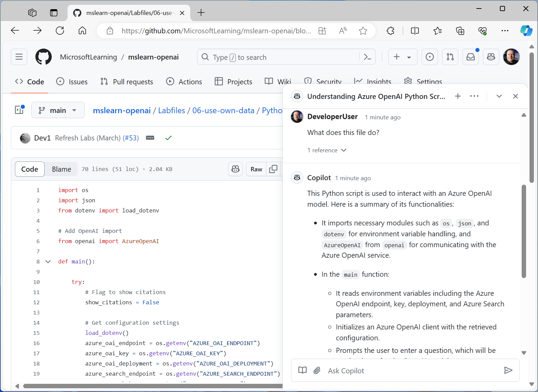Switch to the Pull requests tab
Screen dimensions: 538x392
tap(127, 82)
